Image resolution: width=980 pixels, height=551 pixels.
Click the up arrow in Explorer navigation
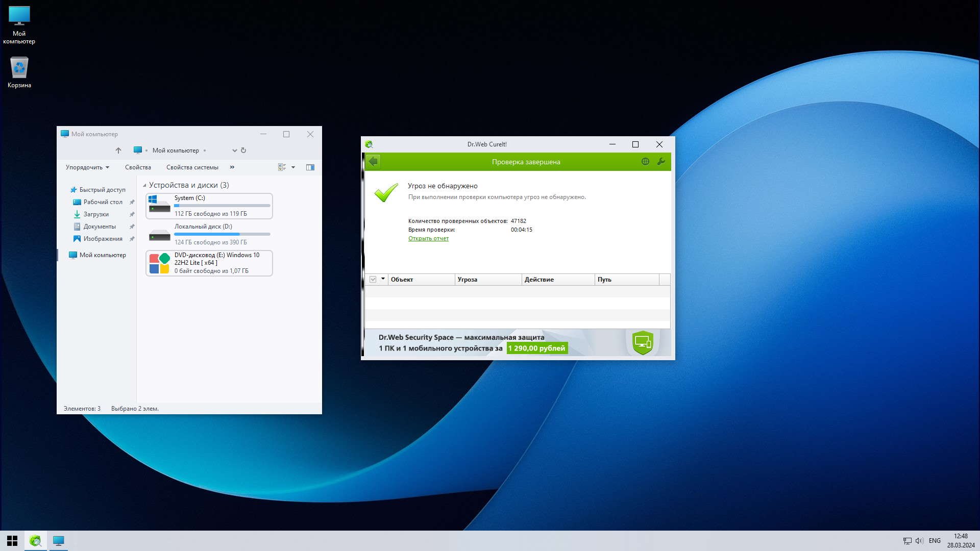pos(118,151)
